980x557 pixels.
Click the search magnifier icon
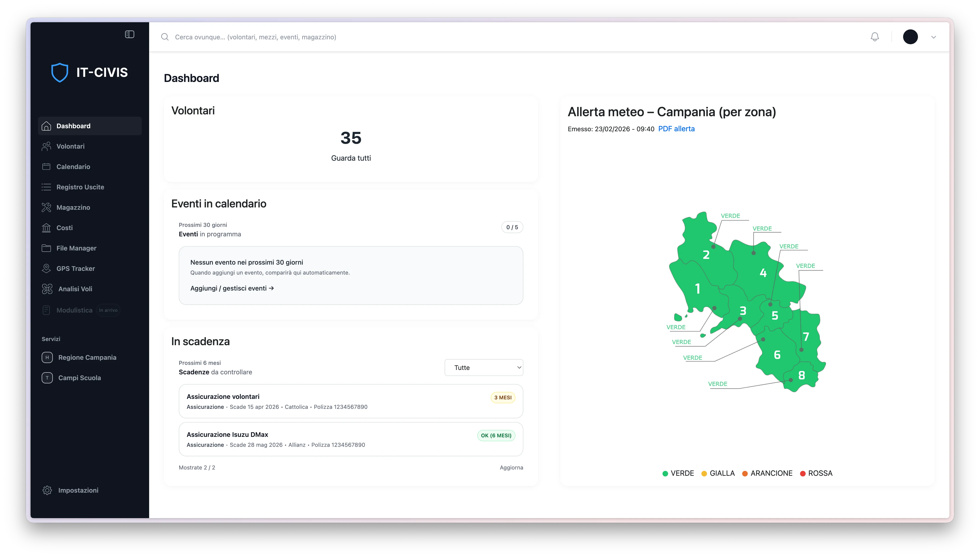pyautogui.click(x=165, y=37)
